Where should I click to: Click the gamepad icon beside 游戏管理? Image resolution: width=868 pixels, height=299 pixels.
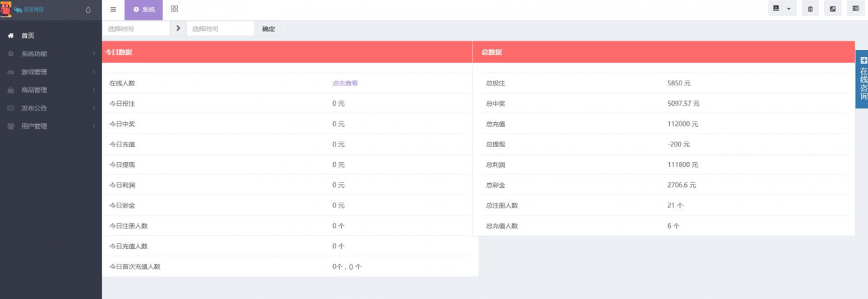[x=10, y=72]
